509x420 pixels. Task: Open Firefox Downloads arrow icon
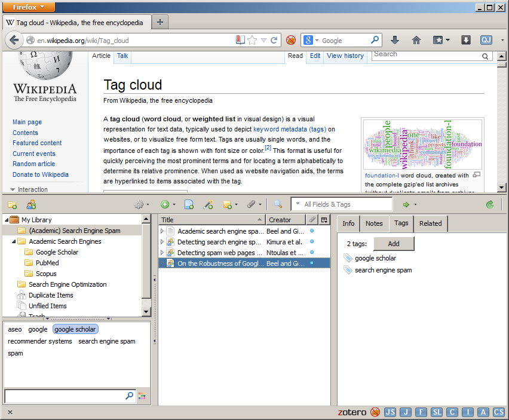pyautogui.click(x=395, y=40)
